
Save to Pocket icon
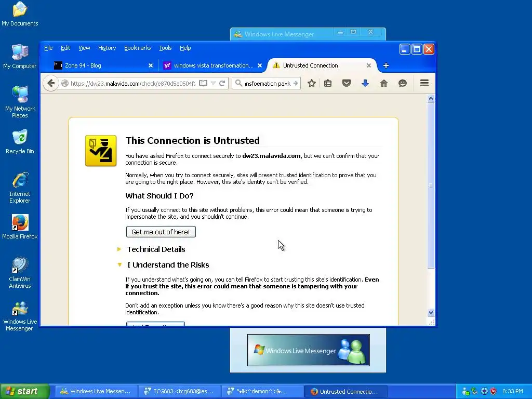347,84
